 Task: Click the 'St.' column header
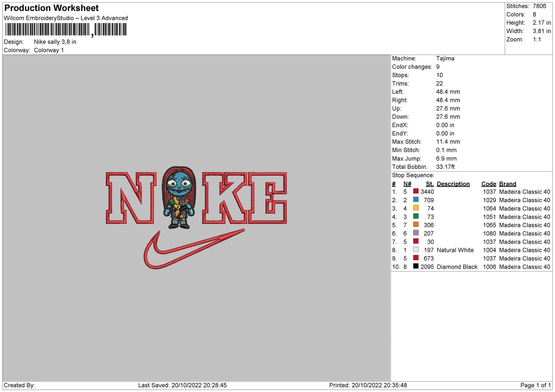click(x=430, y=184)
